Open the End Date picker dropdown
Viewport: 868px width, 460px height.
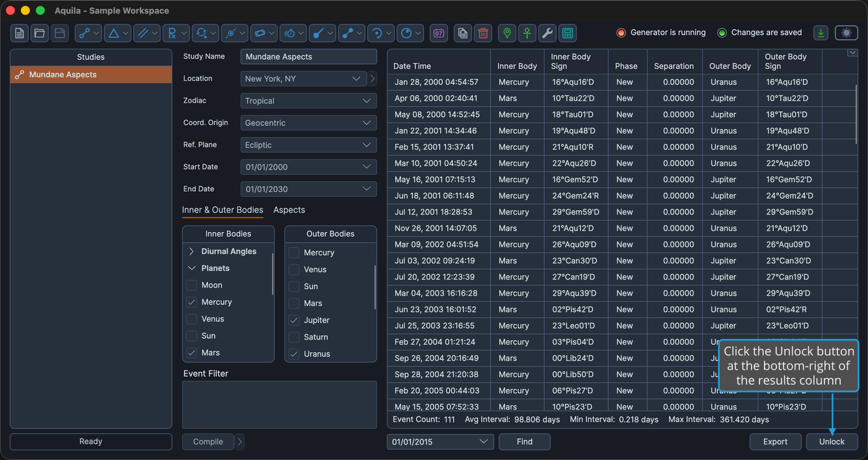click(308, 189)
